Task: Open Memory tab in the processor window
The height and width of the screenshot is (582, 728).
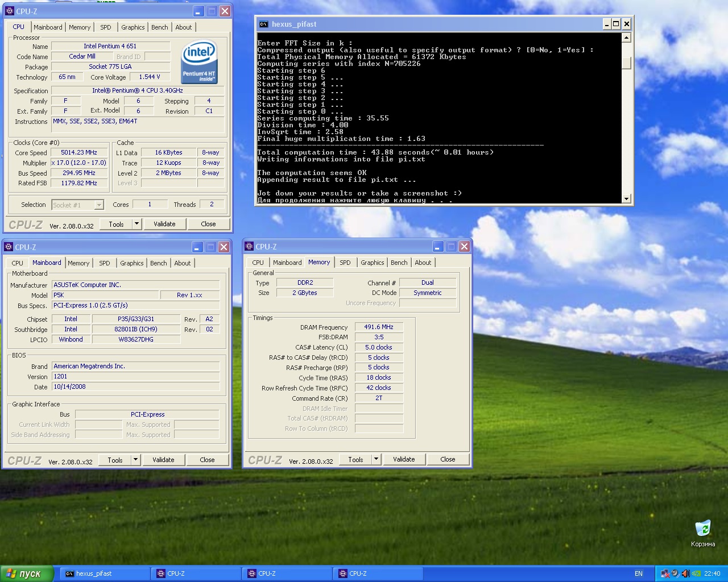Action: coord(80,27)
